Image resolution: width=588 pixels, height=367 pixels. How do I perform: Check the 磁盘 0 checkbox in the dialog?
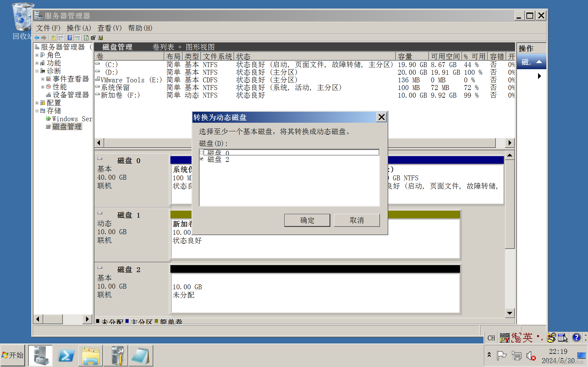click(202, 152)
